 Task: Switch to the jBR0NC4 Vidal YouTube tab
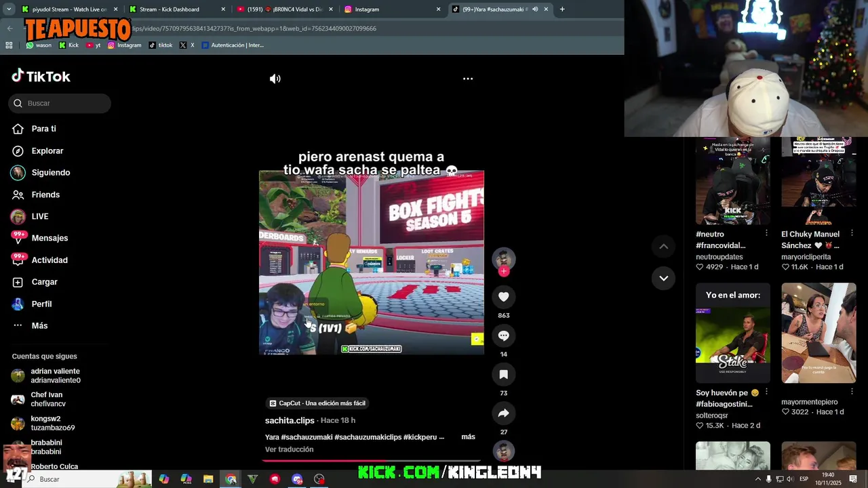click(284, 9)
